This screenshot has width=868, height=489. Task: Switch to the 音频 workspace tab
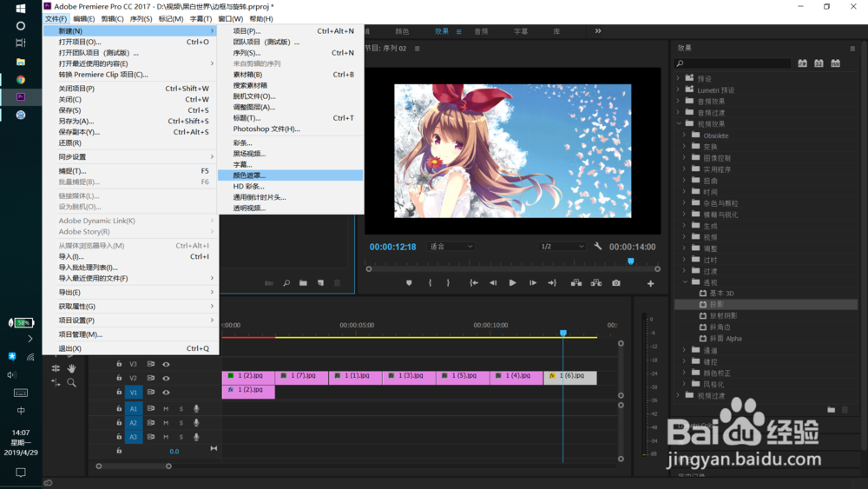click(x=481, y=31)
